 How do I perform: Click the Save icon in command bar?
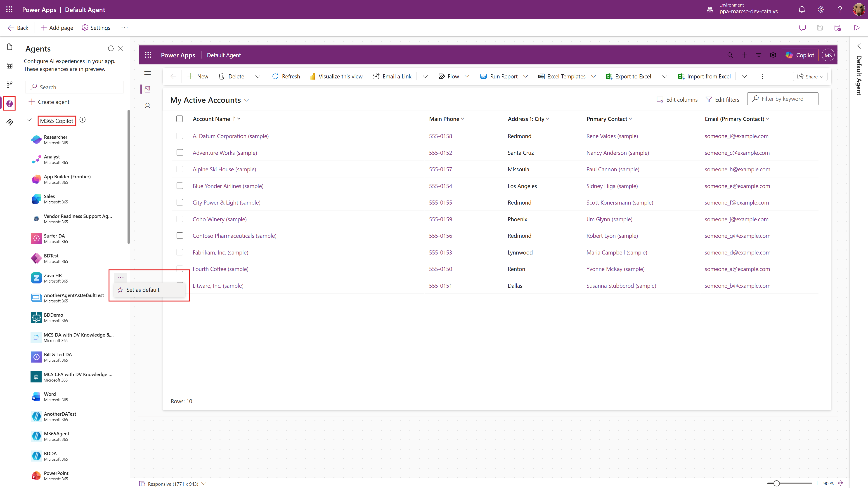click(820, 28)
